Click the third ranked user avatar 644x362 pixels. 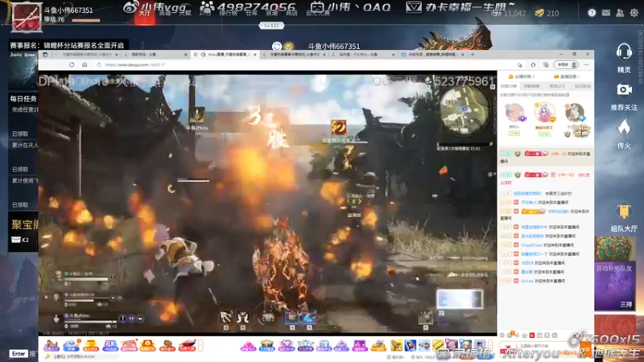tap(574, 112)
